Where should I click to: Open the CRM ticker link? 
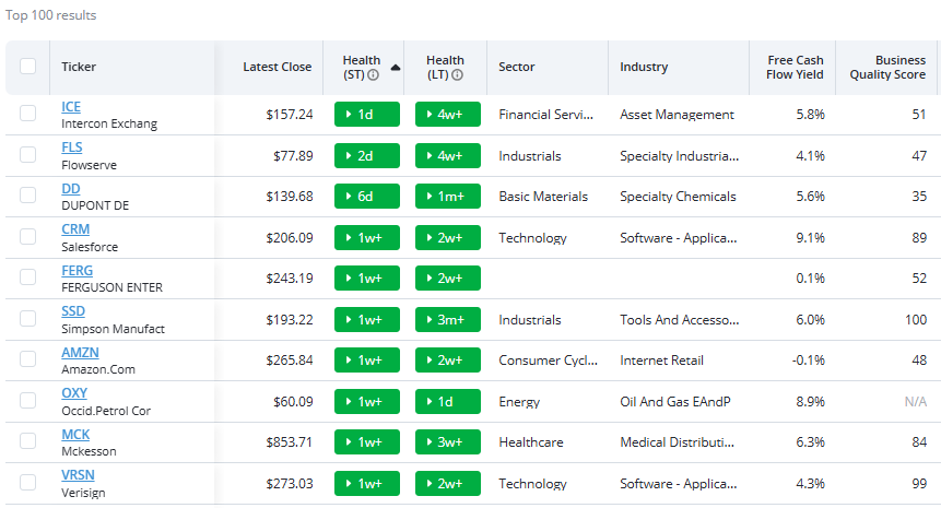[76, 229]
